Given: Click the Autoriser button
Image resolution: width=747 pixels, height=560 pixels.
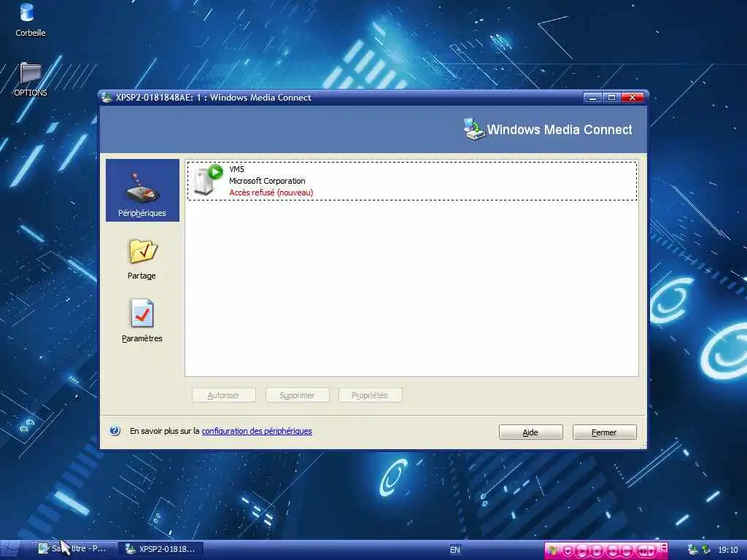Looking at the screenshot, I should [x=223, y=395].
